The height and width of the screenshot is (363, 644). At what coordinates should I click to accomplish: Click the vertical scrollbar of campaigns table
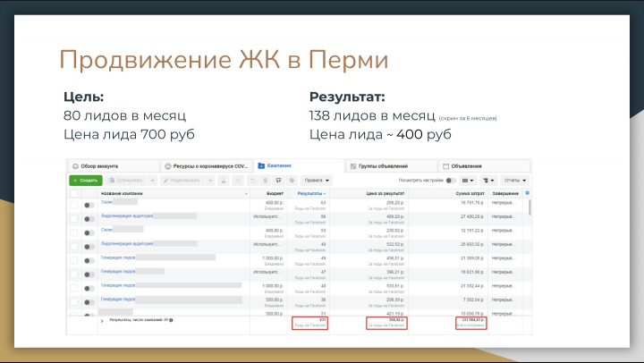coord(530,207)
